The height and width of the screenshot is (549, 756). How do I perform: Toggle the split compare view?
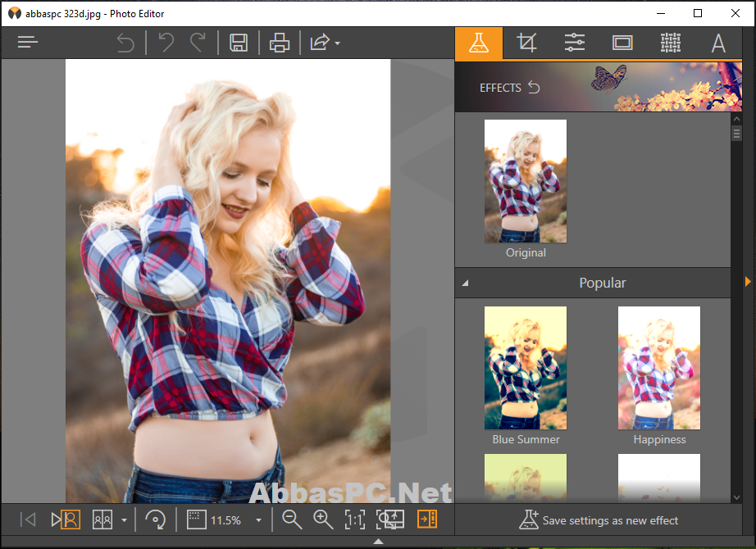pyautogui.click(x=102, y=520)
